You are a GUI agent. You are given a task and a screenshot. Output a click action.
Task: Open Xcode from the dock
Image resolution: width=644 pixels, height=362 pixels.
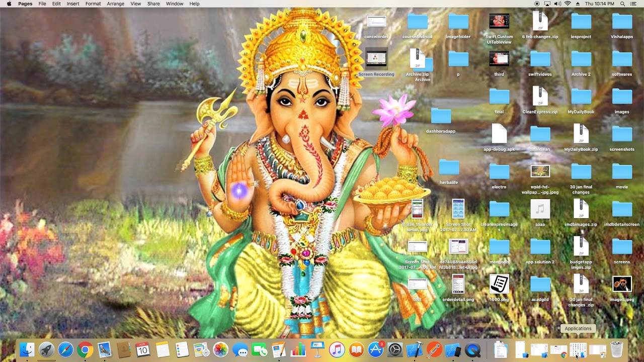pyautogui.click(x=415, y=349)
